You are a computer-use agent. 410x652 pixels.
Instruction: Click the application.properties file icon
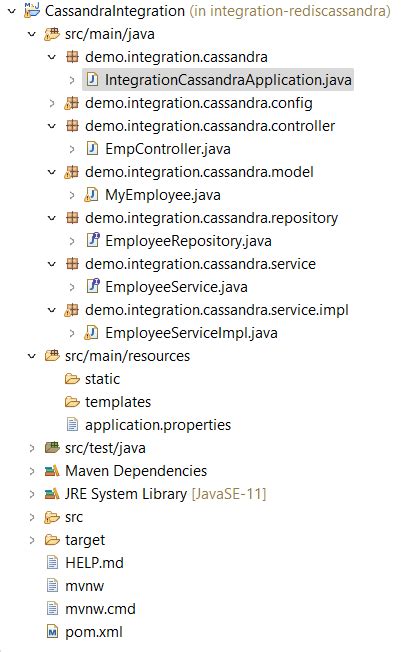pyautogui.click(x=72, y=425)
